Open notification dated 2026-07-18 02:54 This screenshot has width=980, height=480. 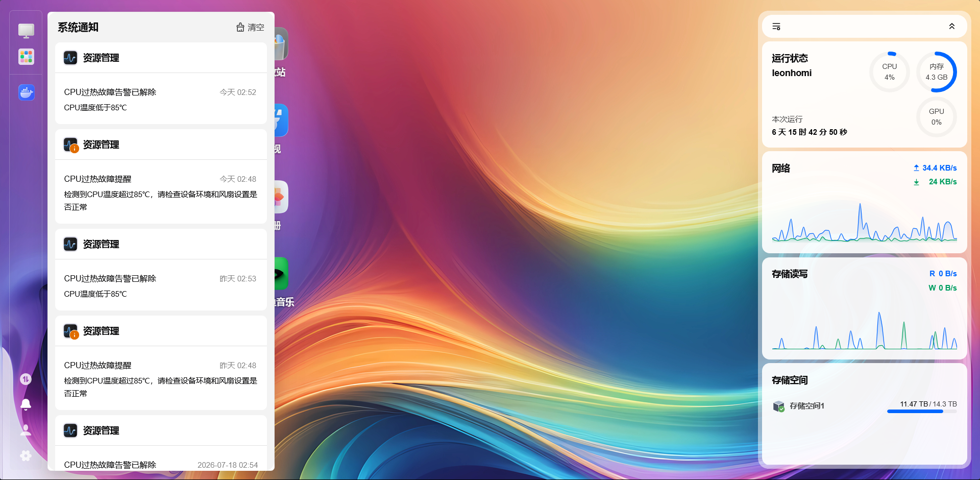[161, 459]
